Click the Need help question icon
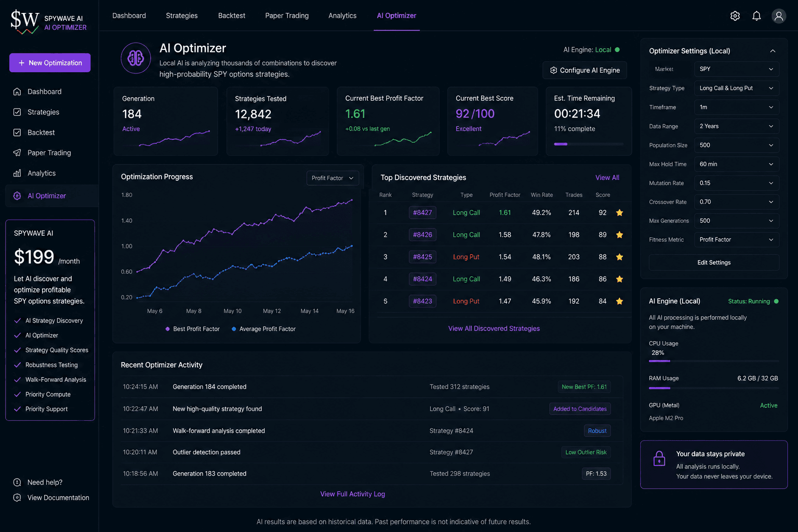 tap(17, 482)
